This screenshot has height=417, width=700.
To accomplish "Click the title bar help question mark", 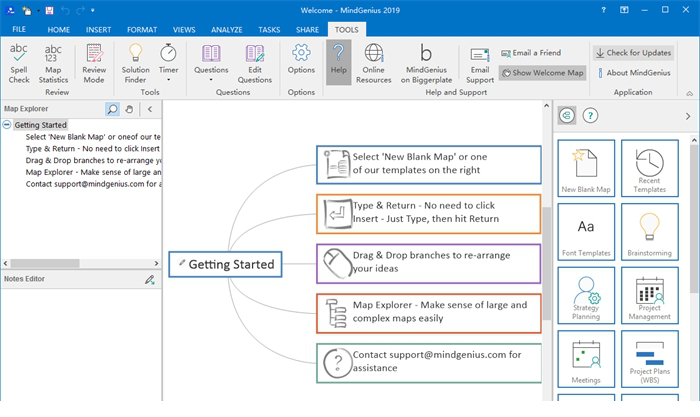I will pos(603,10).
